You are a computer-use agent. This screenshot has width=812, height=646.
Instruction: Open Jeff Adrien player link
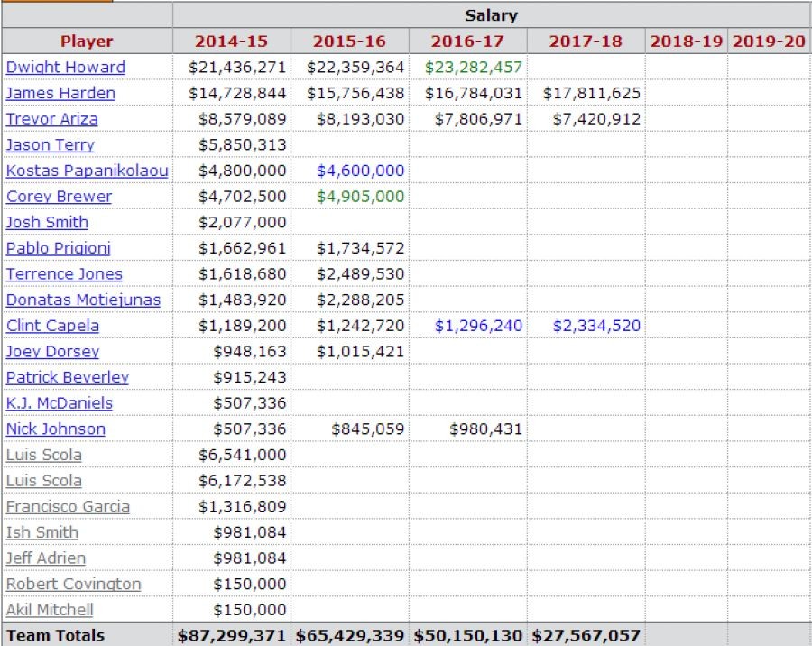[46, 558]
